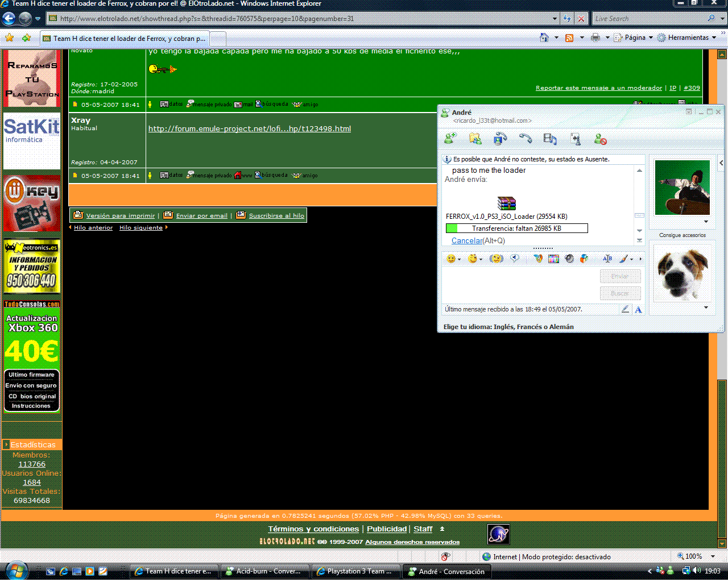Start a video call with André
This screenshot has height=582, width=728.
coord(500,138)
